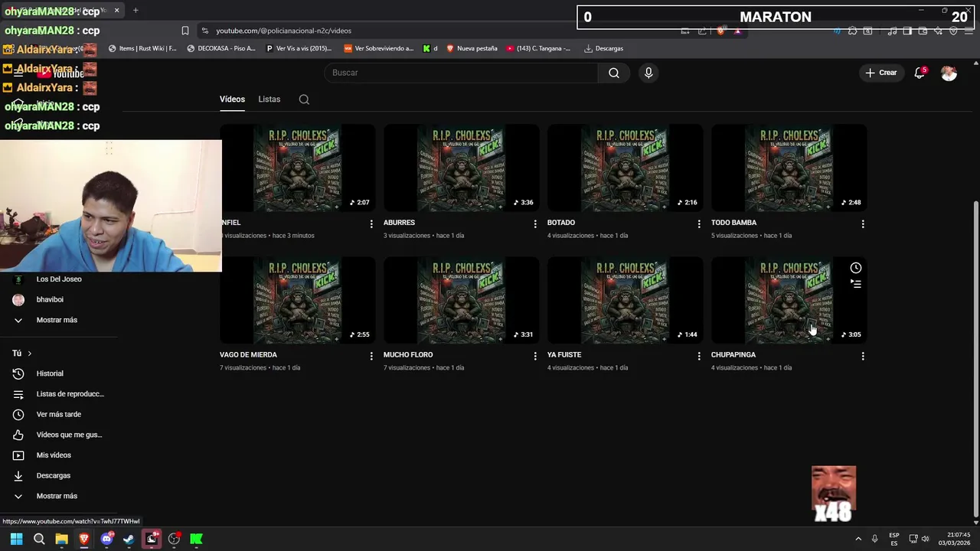Open bhaviboi subscription channel

(50, 300)
